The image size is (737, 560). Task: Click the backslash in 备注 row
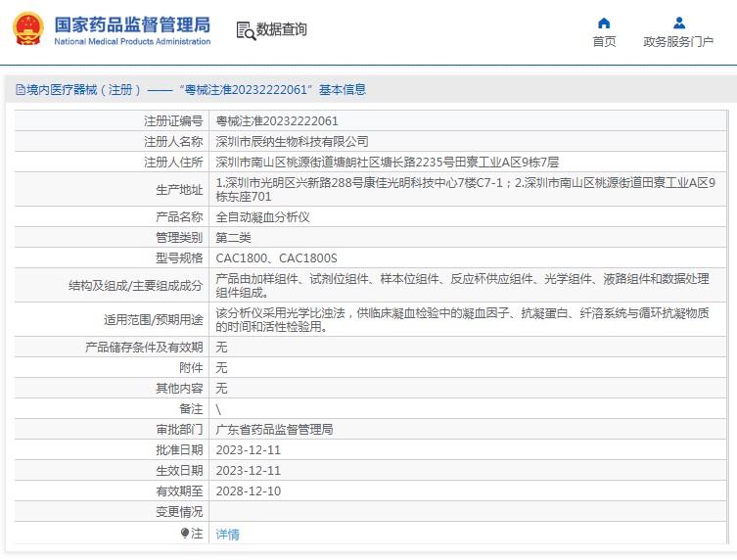[218, 409]
